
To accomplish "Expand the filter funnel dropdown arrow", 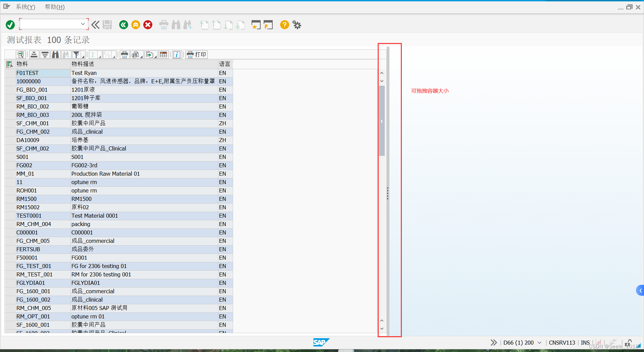I will pos(83,56).
